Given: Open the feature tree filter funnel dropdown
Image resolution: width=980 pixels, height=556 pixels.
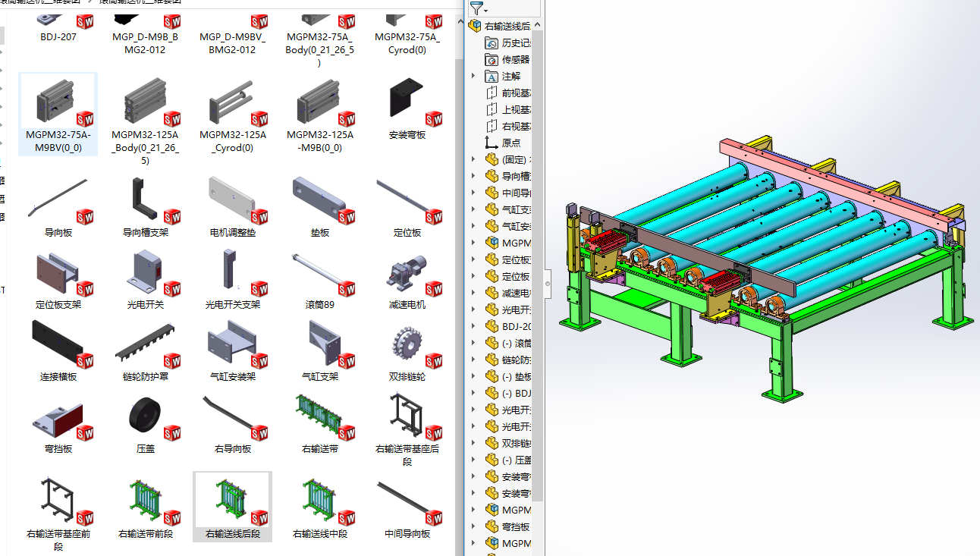Looking at the screenshot, I should pyautogui.click(x=479, y=9).
